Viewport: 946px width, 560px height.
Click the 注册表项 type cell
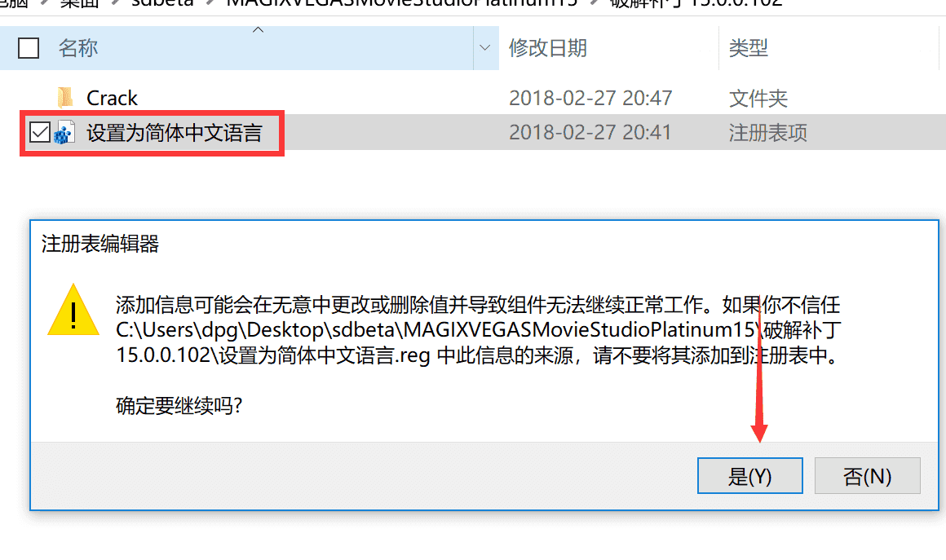click(x=767, y=133)
